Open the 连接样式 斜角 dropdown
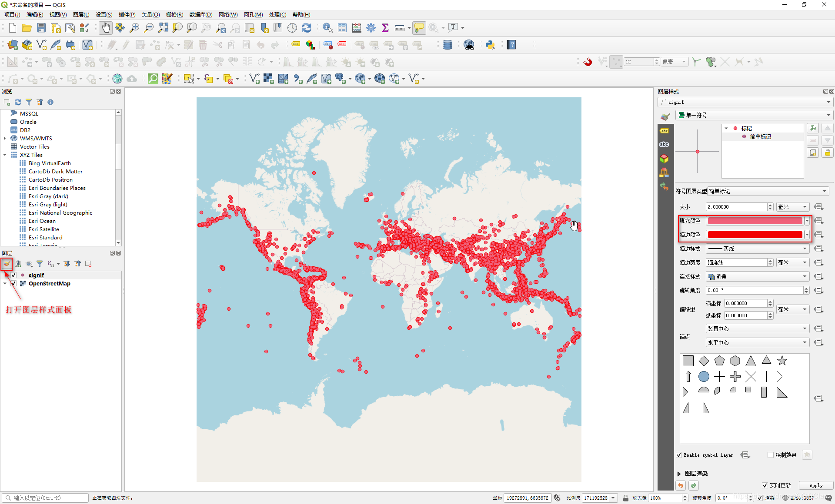Screen dimensions: 835x504 point(757,276)
